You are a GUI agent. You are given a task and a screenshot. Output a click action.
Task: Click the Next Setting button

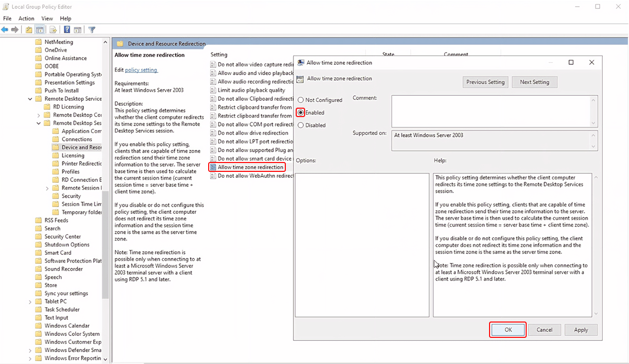[534, 82]
